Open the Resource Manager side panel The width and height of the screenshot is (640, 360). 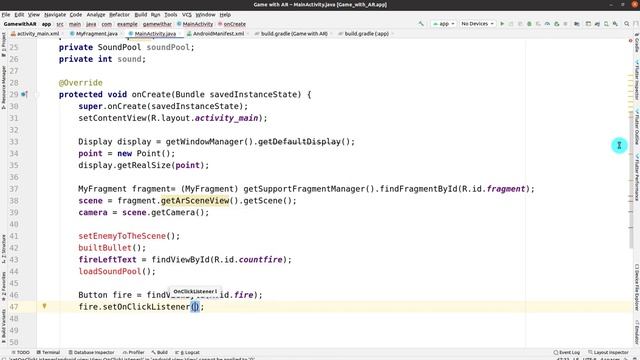(x=3, y=88)
